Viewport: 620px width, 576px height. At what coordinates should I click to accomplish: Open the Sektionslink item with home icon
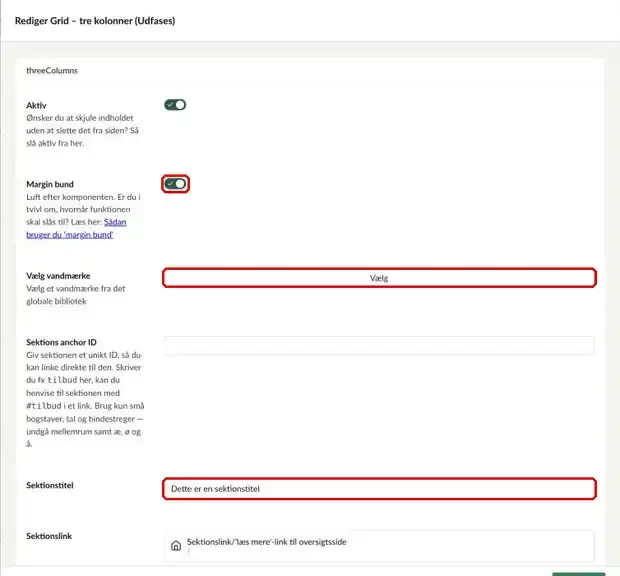pos(379,546)
